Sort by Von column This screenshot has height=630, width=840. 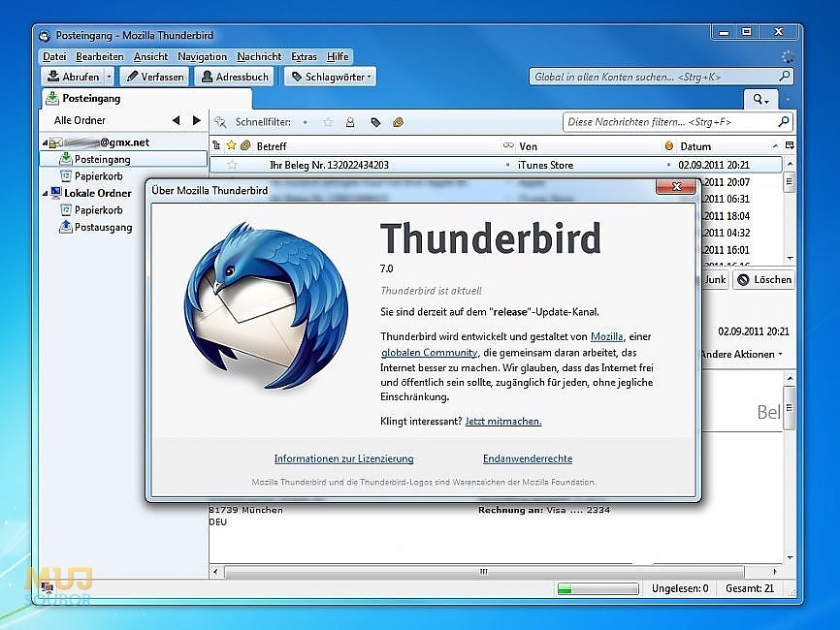(588, 146)
